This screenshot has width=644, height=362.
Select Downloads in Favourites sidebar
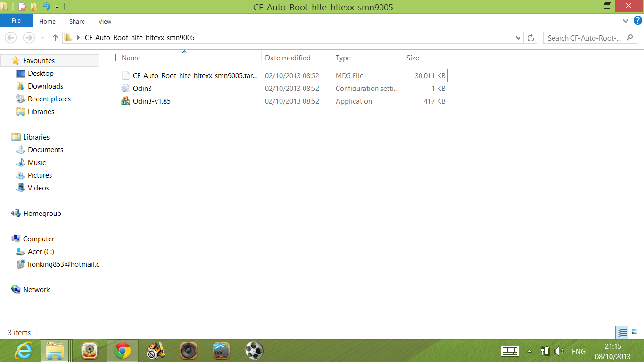click(45, 86)
